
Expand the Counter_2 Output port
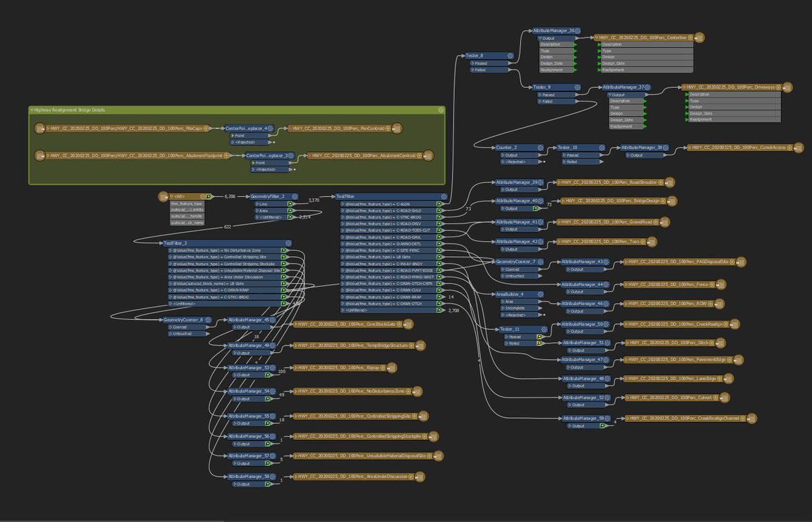coord(501,154)
